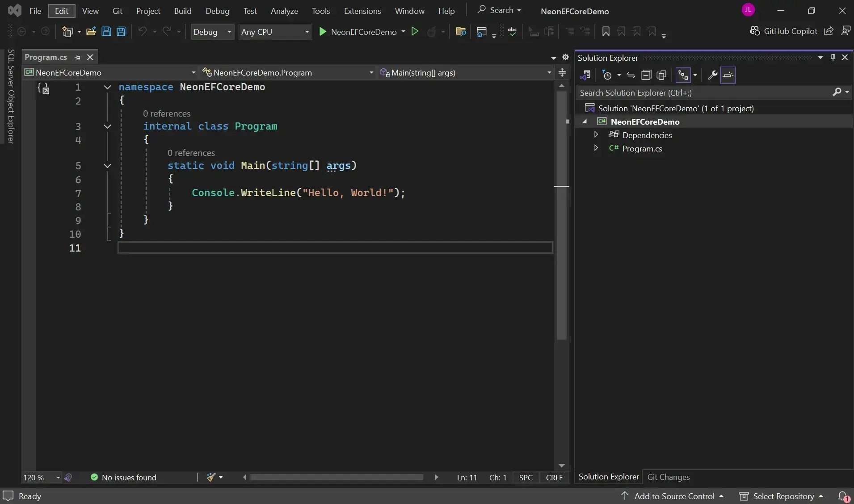This screenshot has height=504, width=854.
Task: Click the New Project toolbar icon
Action: (x=67, y=32)
